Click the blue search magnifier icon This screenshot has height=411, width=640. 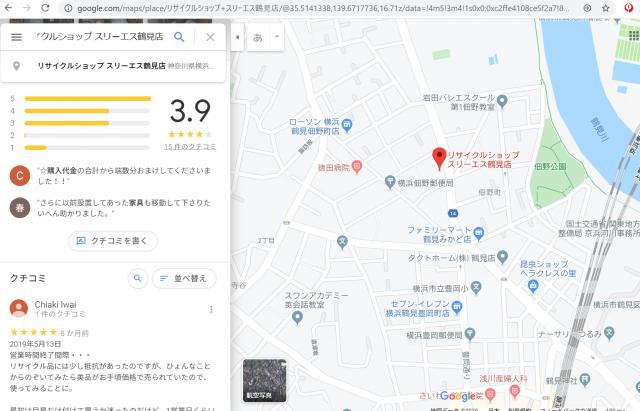[179, 37]
